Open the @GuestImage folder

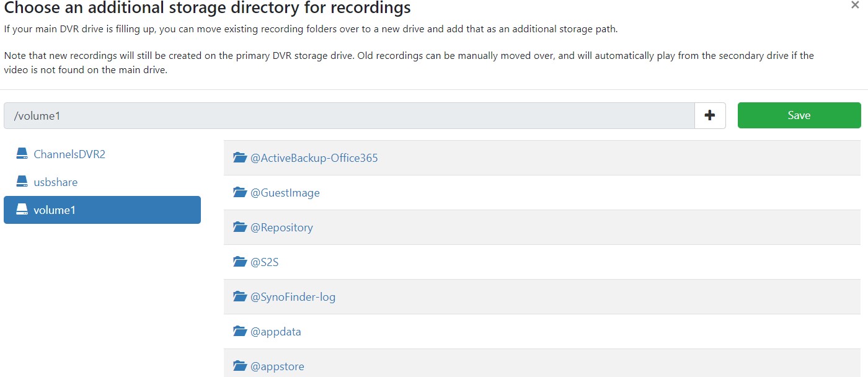pos(285,193)
